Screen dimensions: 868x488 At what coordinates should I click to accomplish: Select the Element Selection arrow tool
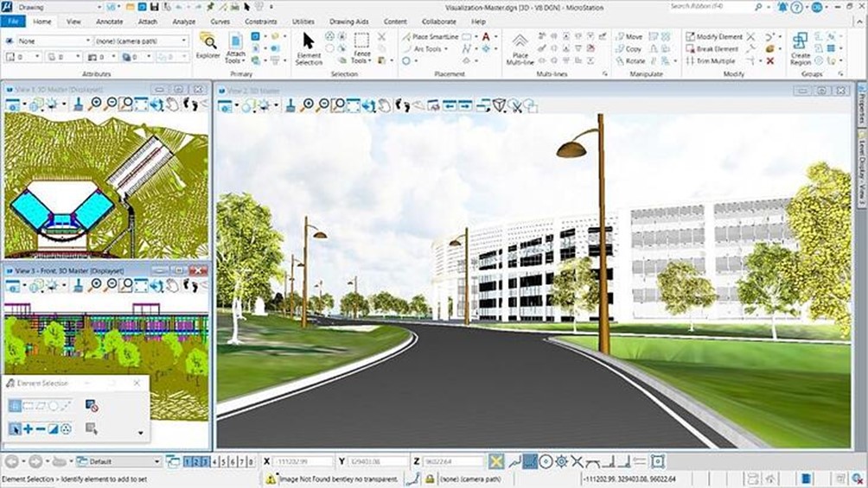309,48
